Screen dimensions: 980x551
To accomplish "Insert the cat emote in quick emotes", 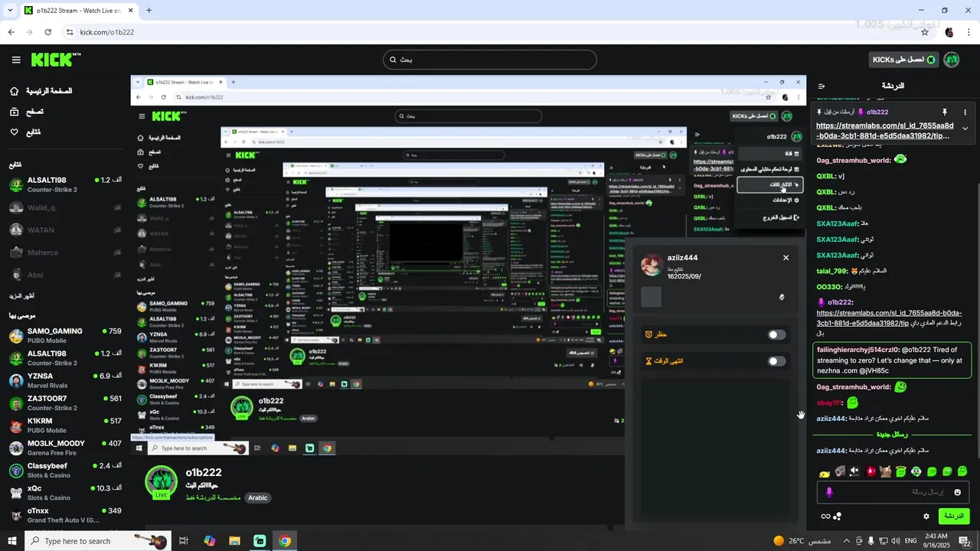I will click(886, 471).
